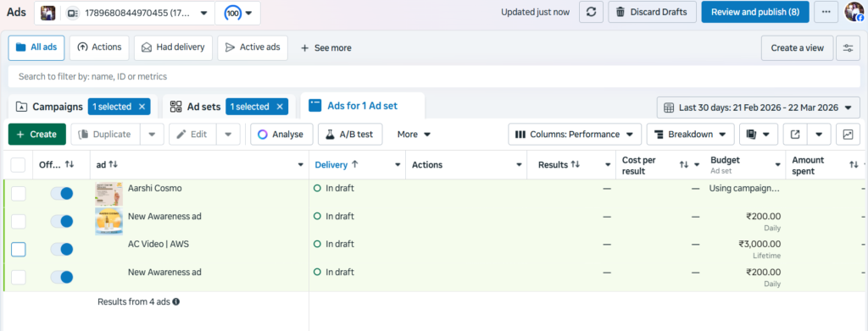Sort by the Results column arrows
The height and width of the screenshot is (331, 868).
coord(576,165)
